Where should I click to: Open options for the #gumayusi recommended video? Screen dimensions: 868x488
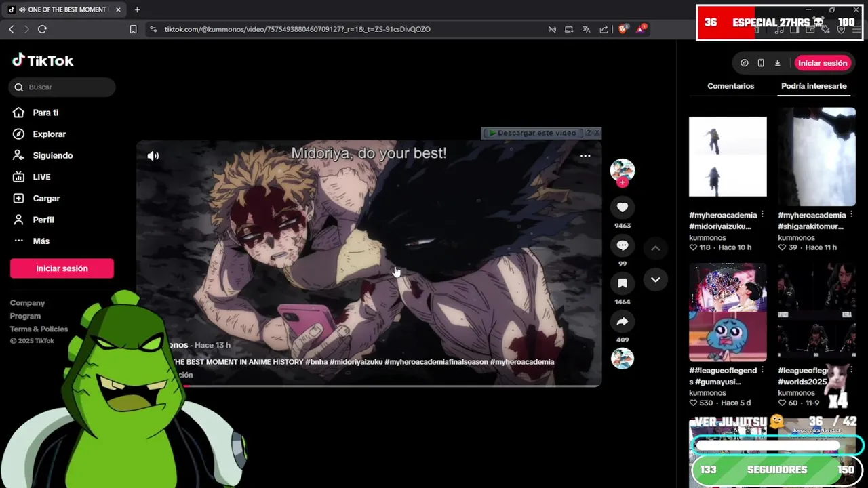click(x=763, y=370)
